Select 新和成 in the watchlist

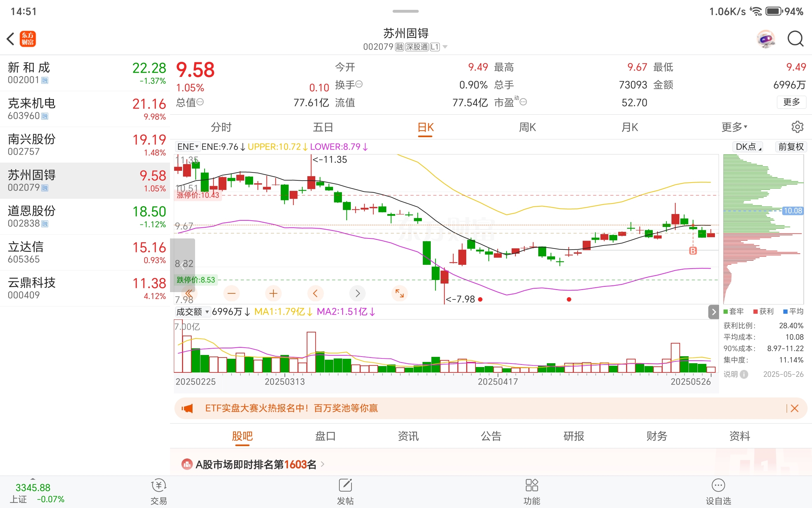point(85,73)
